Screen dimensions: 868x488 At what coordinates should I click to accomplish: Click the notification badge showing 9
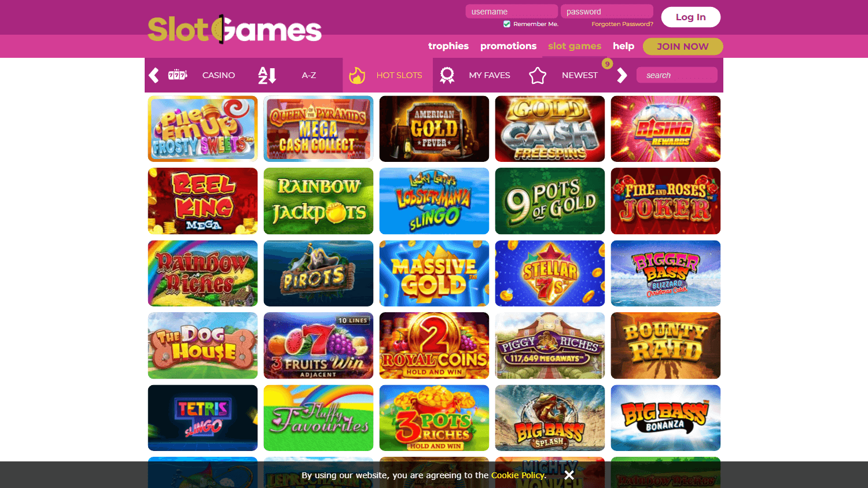(x=607, y=64)
